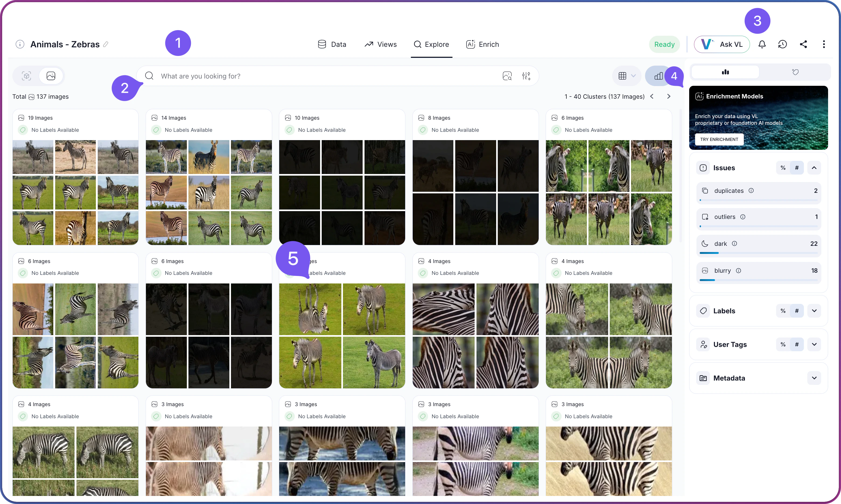This screenshot has height=504, width=841.
Task: Expand the Metadata section
Action: tap(814, 378)
